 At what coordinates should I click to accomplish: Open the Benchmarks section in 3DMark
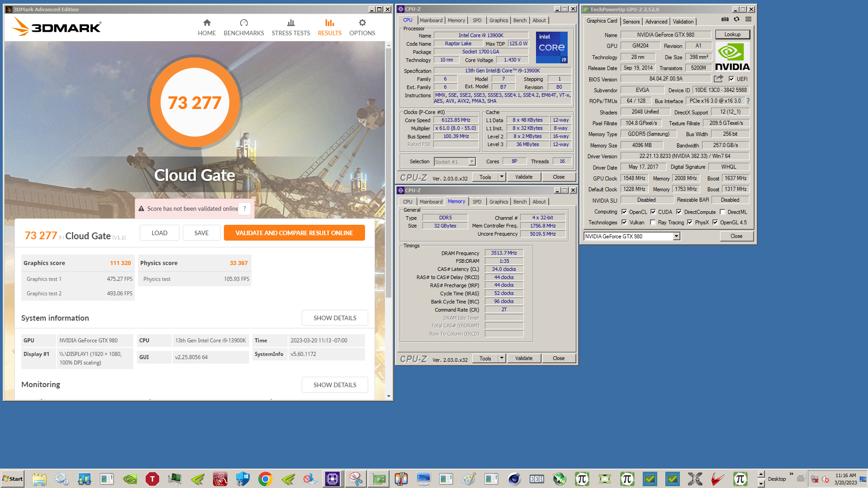pos(244,28)
